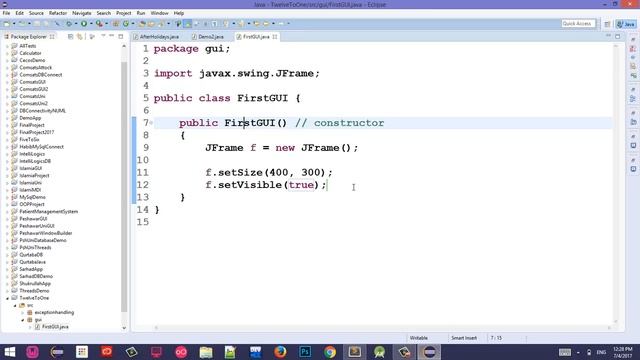Screen dimensions: 640x360
Task: Click the Windows Start button
Action: tap(9, 352)
